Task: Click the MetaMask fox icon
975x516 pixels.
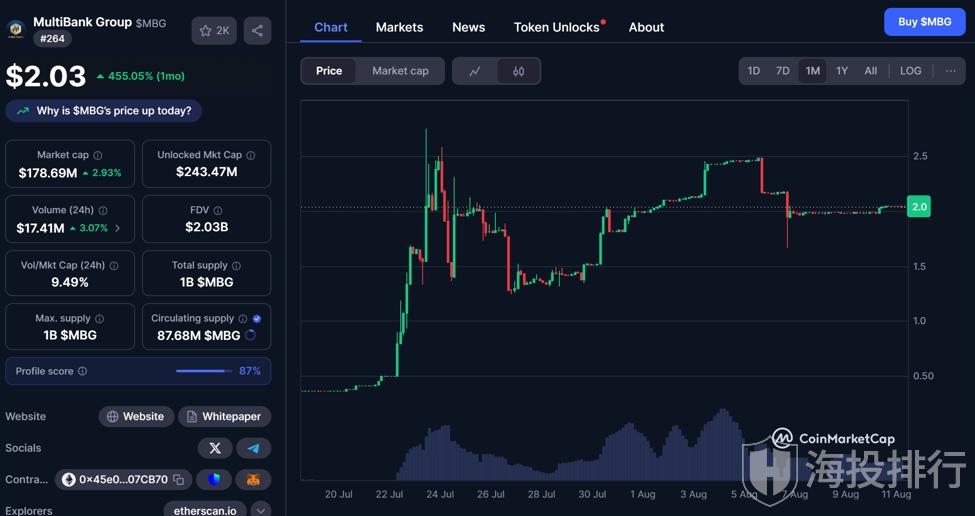Action: pyautogui.click(x=253, y=480)
